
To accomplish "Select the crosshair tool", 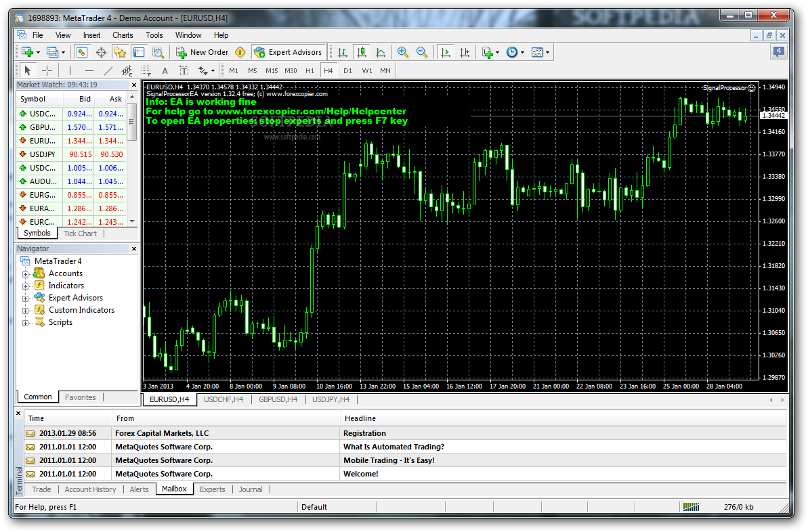I will tap(47, 70).
